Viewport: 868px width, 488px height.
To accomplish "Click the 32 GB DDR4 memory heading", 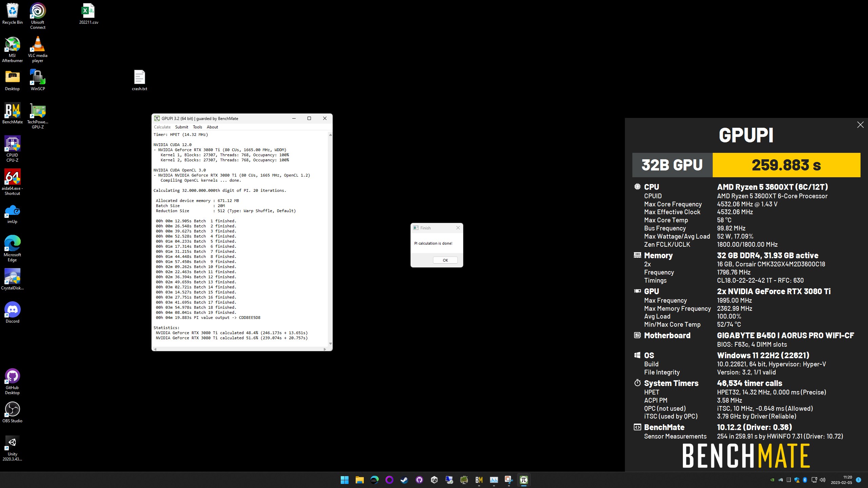I will (x=768, y=256).
